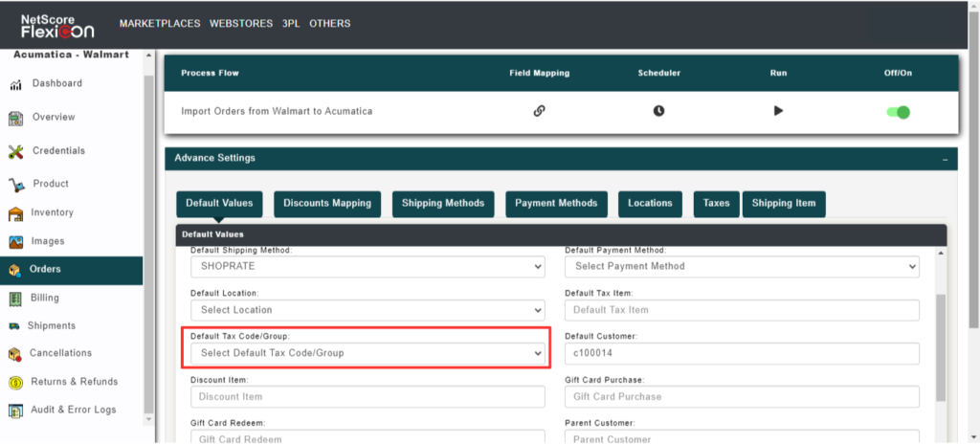This screenshot has width=980, height=444.
Task: Collapse the Advance Settings panel
Action: tap(945, 159)
